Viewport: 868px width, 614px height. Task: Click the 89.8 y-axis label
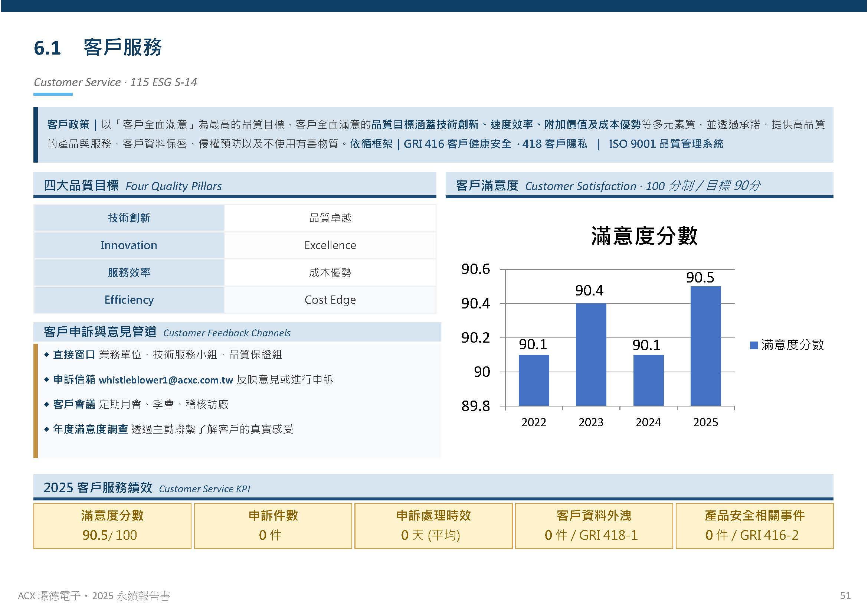[x=476, y=406]
